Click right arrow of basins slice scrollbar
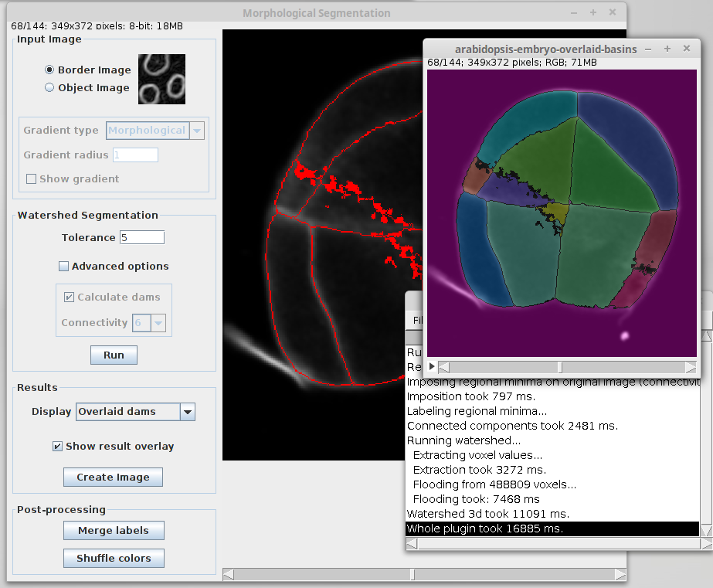This screenshot has height=588, width=713. pos(691,367)
